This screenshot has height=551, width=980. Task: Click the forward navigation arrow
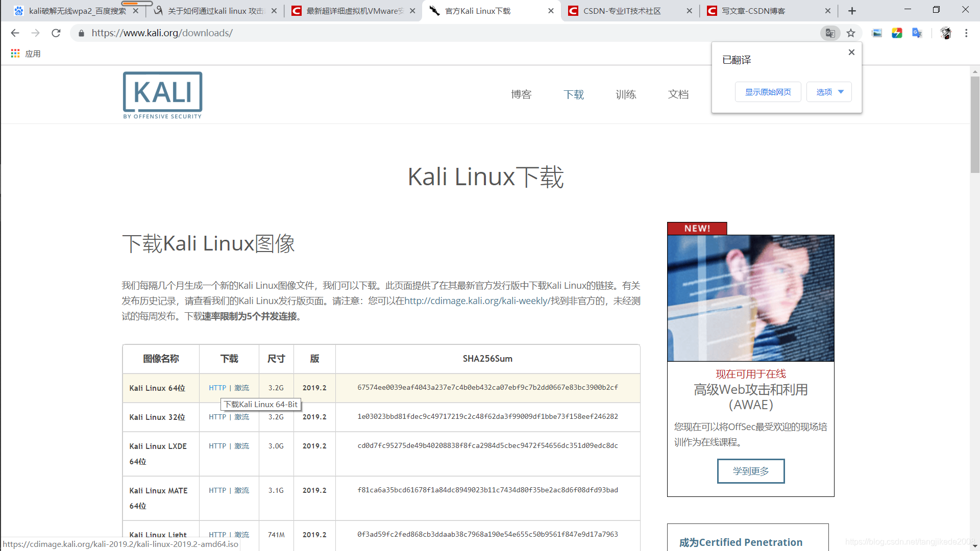pyautogui.click(x=35, y=33)
